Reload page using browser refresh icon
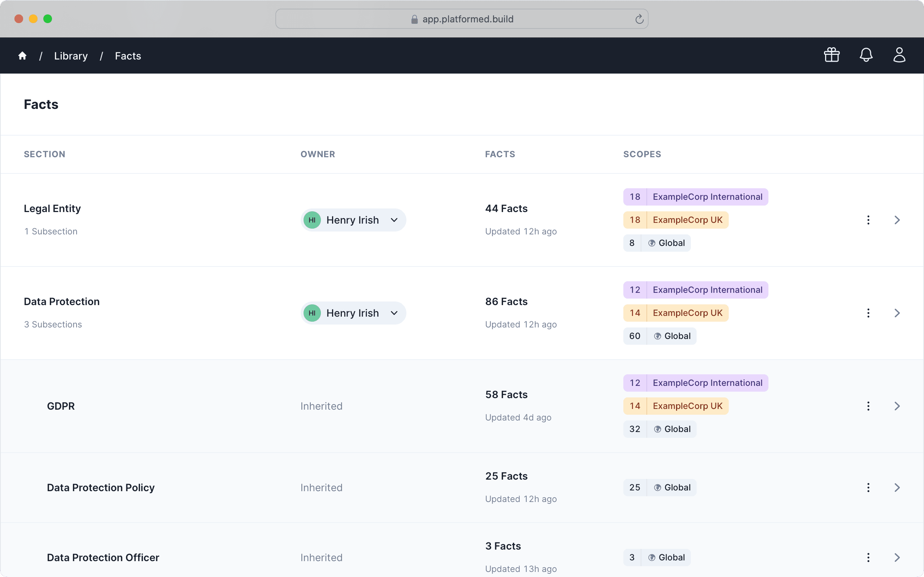Screen dimensions: 924x577 639,19
